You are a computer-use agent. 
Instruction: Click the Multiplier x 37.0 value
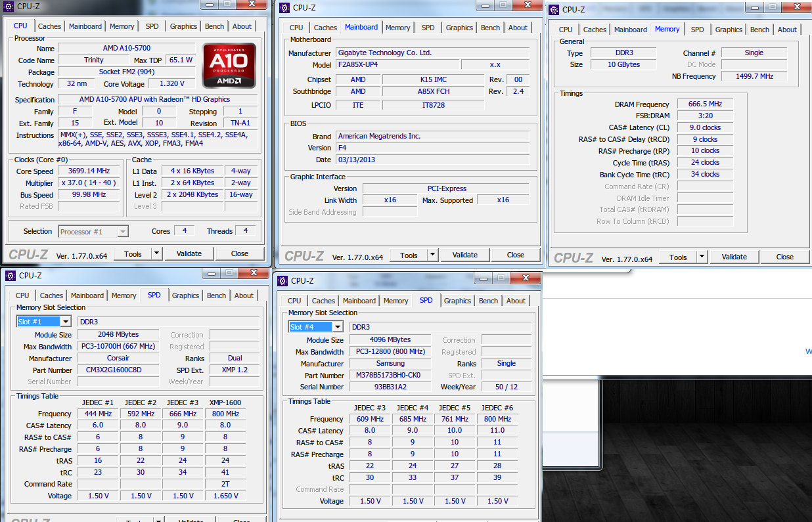click(x=88, y=183)
